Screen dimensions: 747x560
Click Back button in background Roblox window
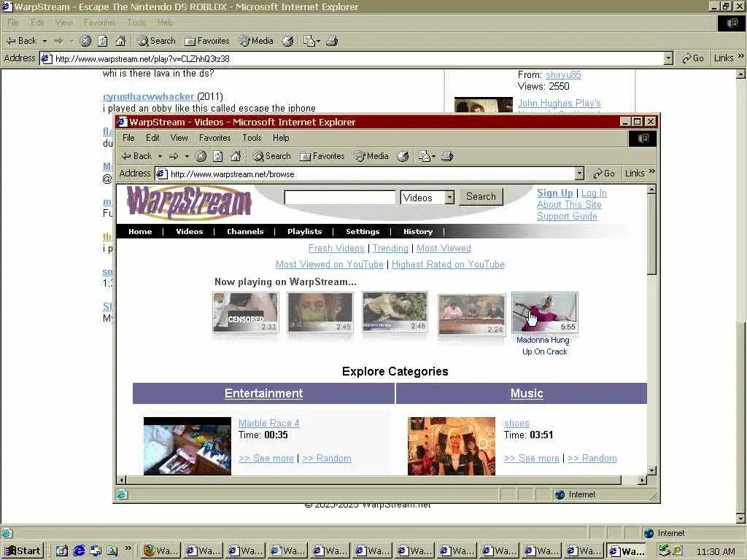coord(22,41)
